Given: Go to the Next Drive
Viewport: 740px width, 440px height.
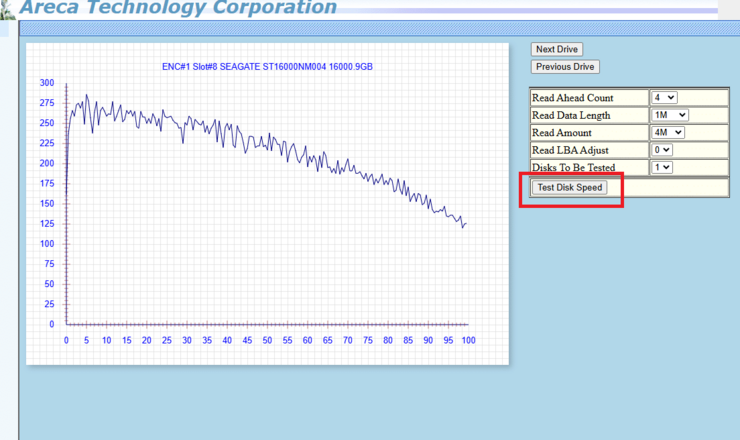Looking at the screenshot, I should [556, 49].
